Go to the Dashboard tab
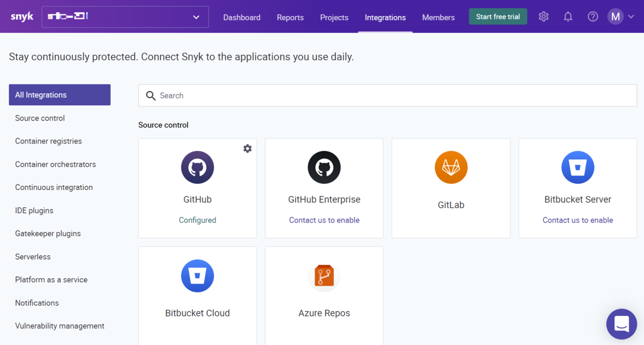 (241, 17)
